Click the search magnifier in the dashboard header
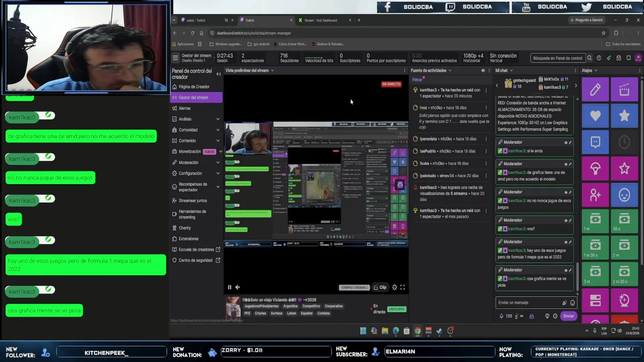 pos(589,58)
